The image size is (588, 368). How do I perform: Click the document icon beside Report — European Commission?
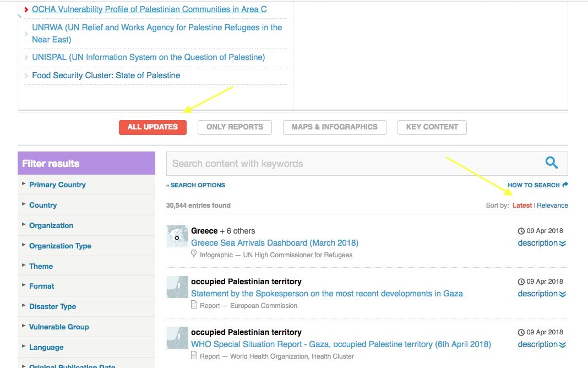pos(194,305)
